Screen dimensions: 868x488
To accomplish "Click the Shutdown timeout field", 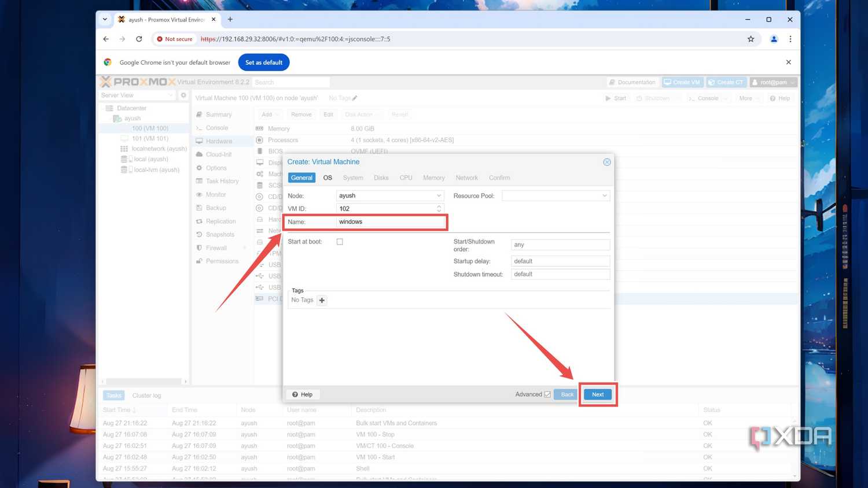I will coord(560,274).
